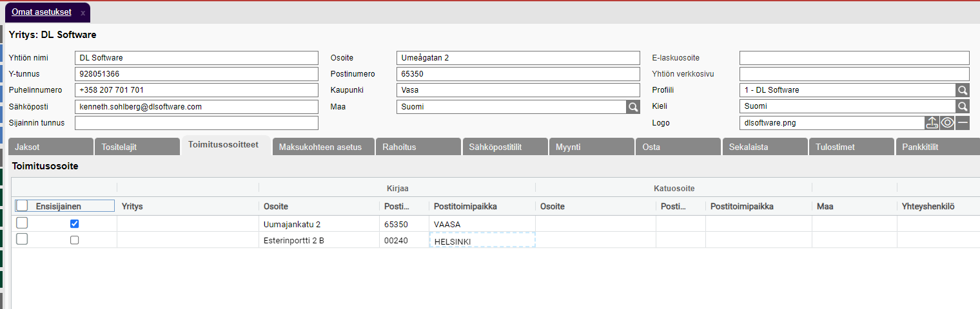
Task: Open the Profiili lookup search icon
Action: pos(963,90)
